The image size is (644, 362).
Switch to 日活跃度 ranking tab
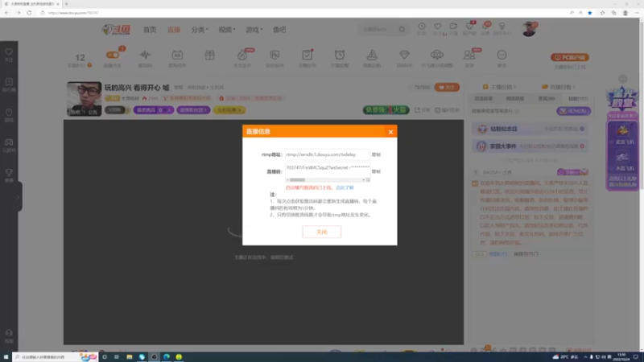tap(484, 99)
